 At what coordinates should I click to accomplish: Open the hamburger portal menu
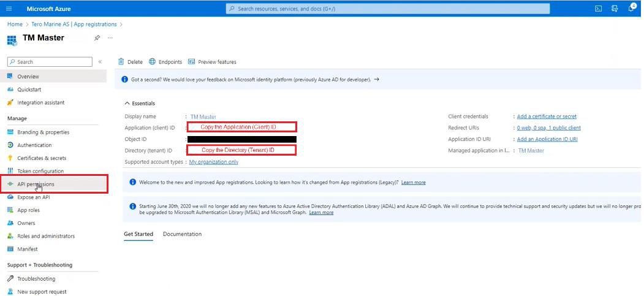point(9,9)
